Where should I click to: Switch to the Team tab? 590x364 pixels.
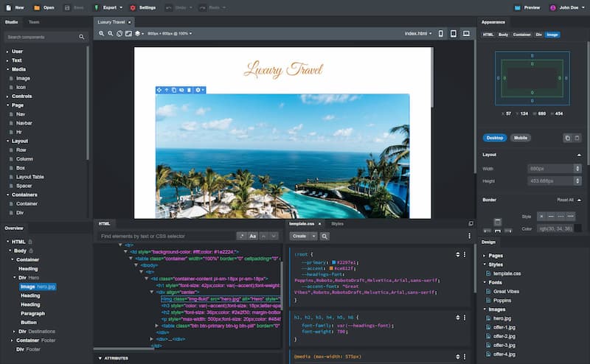coord(34,22)
